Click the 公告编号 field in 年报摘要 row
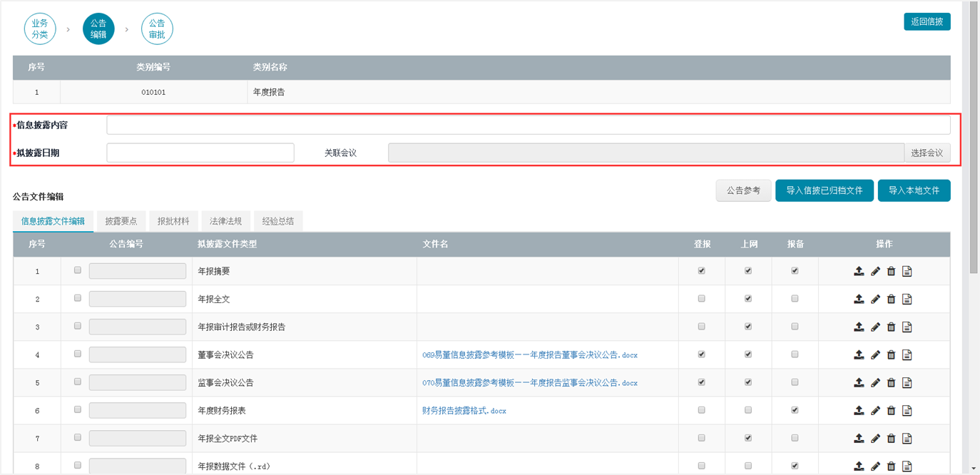 (138, 271)
